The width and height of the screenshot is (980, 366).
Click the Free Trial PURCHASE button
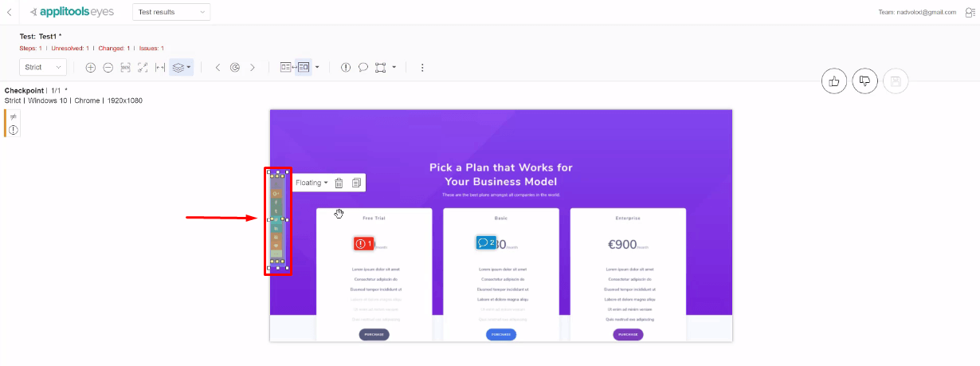(x=374, y=334)
